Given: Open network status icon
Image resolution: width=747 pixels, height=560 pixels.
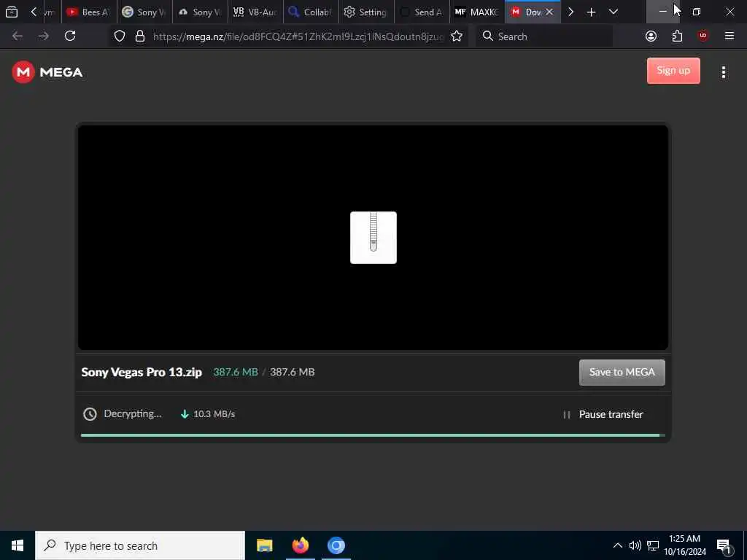Looking at the screenshot, I should tap(653, 545).
